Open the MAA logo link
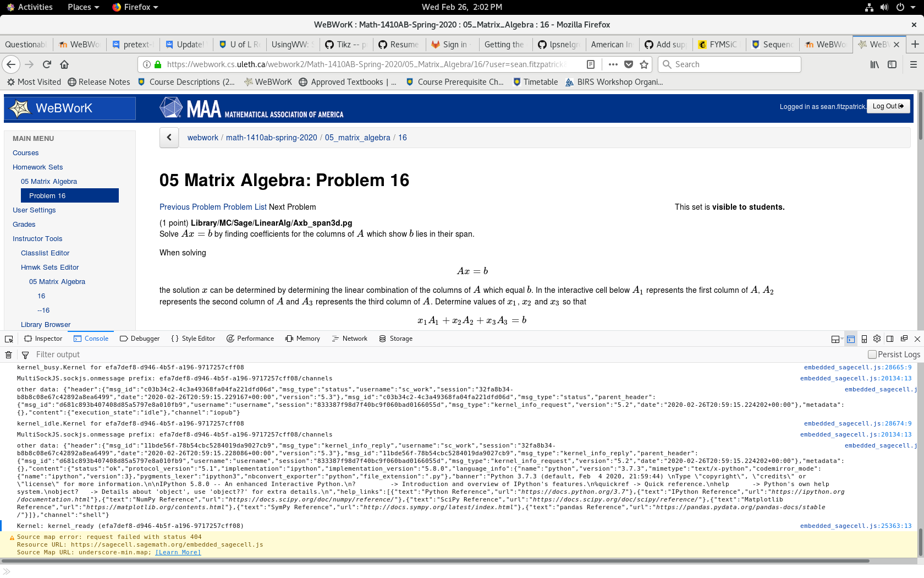This screenshot has height=578, width=924. (251, 108)
